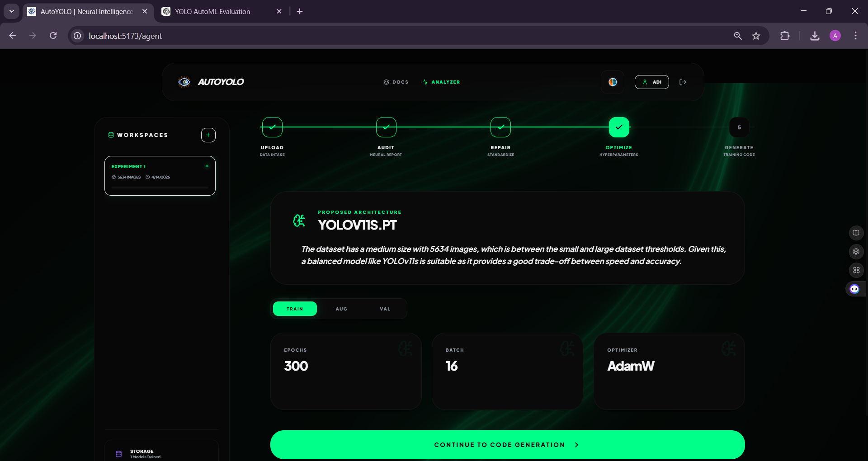Screen dimensions: 868x461
Task: Open Chrome three-dot menu
Action: [855, 36]
